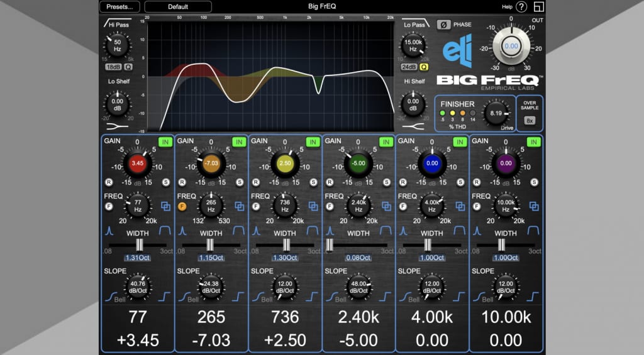Image resolution: width=644 pixels, height=355 pixels.
Task: Click the large 10.00k frequency readout
Action: pos(506,317)
